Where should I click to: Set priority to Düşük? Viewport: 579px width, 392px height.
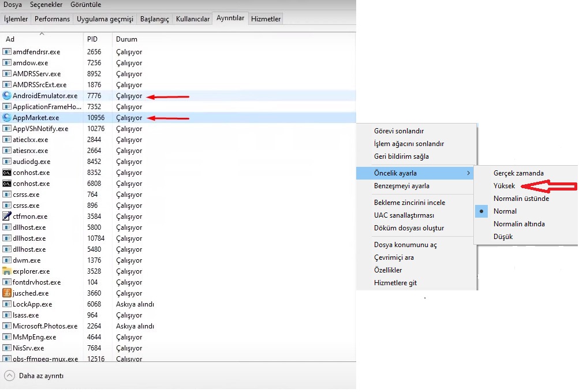503,237
